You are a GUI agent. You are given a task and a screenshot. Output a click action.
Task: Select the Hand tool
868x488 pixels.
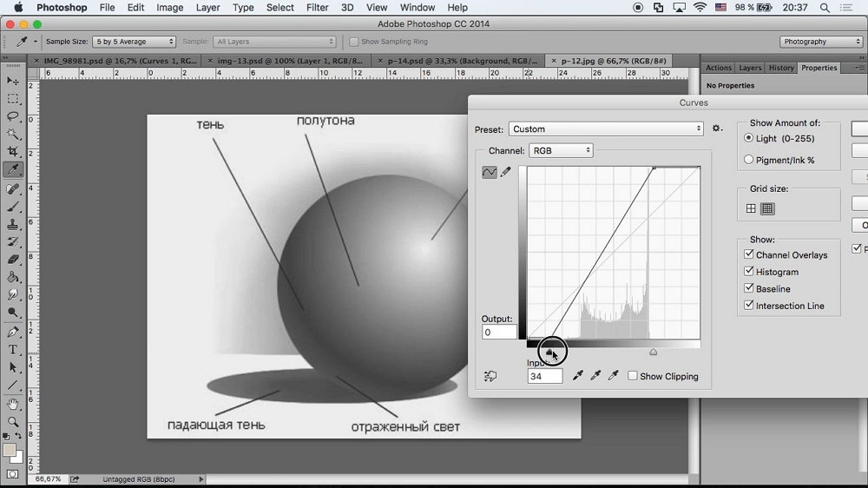tap(13, 405)
